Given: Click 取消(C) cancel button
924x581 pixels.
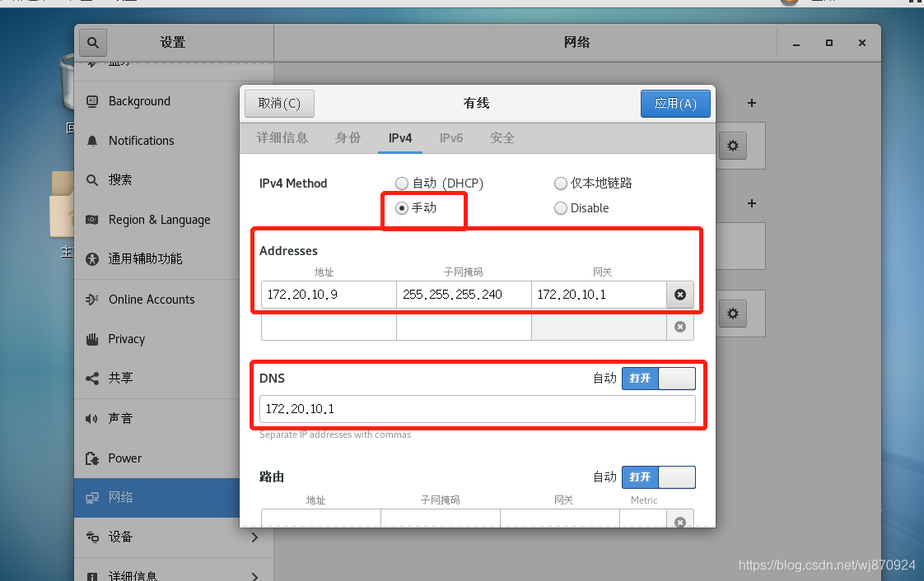Looking at the screenshot, I should (x=279, y=104).
